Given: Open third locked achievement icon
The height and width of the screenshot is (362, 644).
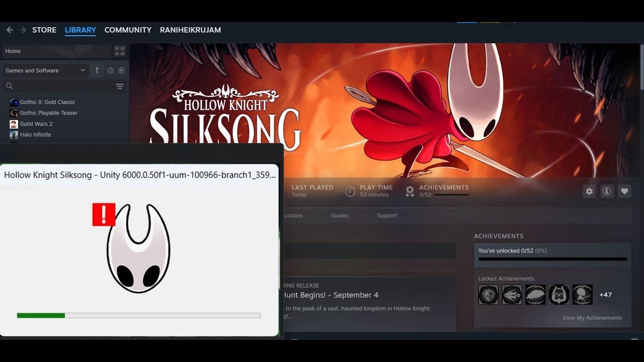Looking at the screenshot, I should tap(535, 295).
